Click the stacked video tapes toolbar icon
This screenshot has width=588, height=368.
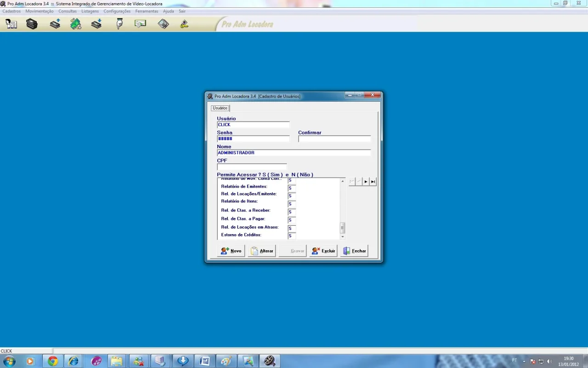(x=32, y=24)
